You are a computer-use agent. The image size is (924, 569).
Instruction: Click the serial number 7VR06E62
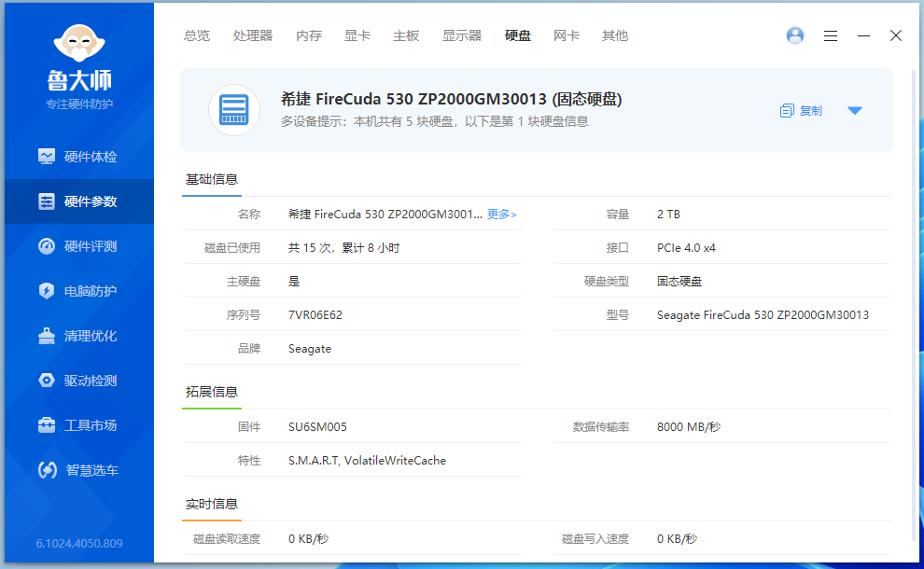click(315, 315)
